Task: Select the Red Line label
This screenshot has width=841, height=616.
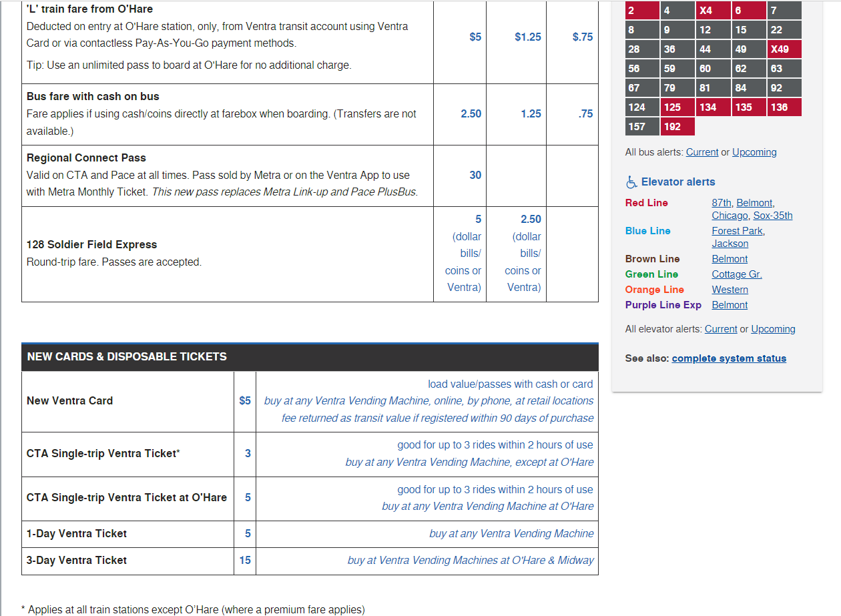Action: [x=646, y=203]
